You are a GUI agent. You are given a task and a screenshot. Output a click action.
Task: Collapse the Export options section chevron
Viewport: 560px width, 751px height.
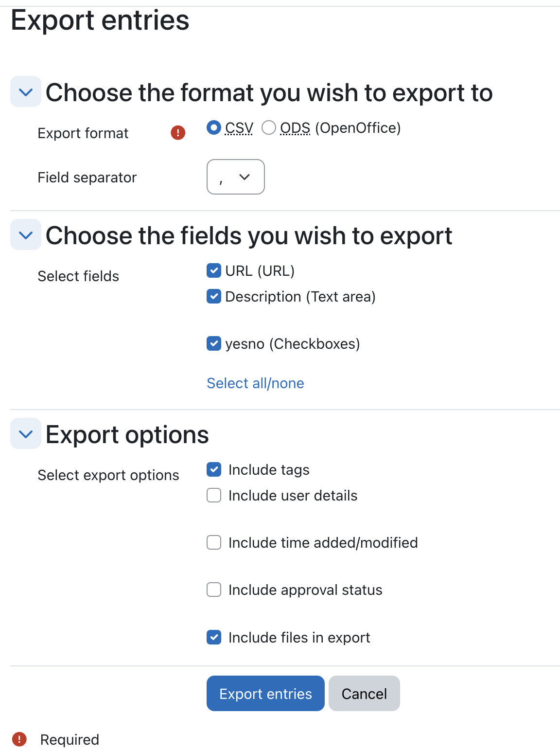coord(26,433)
